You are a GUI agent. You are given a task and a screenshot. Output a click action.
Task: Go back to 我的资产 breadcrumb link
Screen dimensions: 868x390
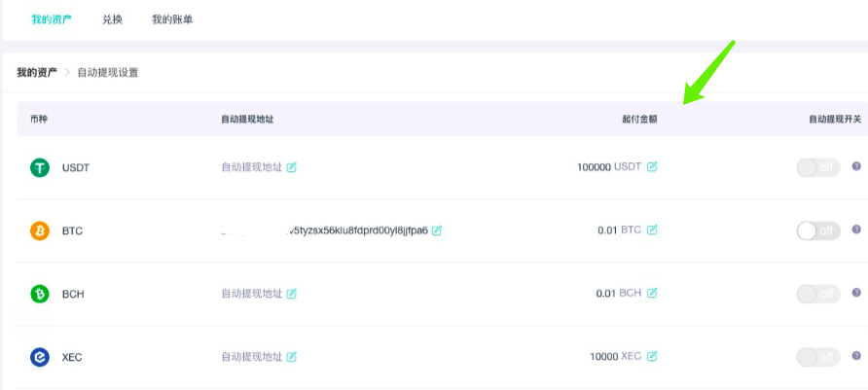pos(37,73)
